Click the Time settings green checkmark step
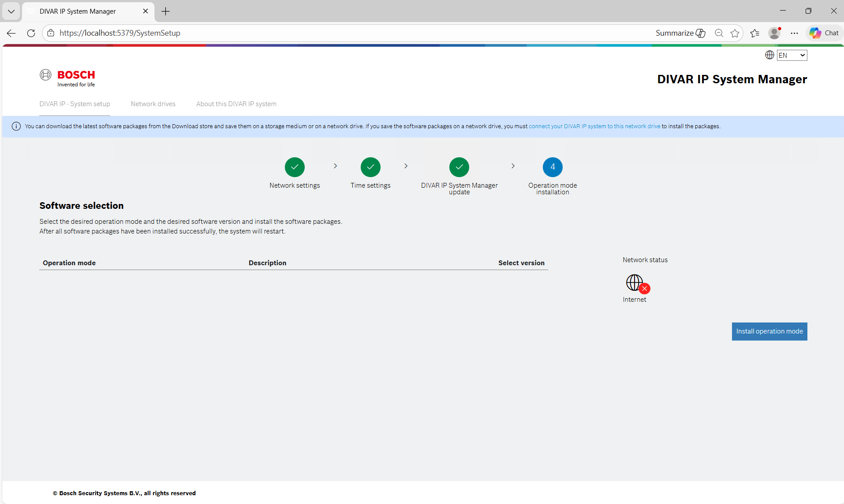This screenshot has width=844, height=504. coord(370,167)
